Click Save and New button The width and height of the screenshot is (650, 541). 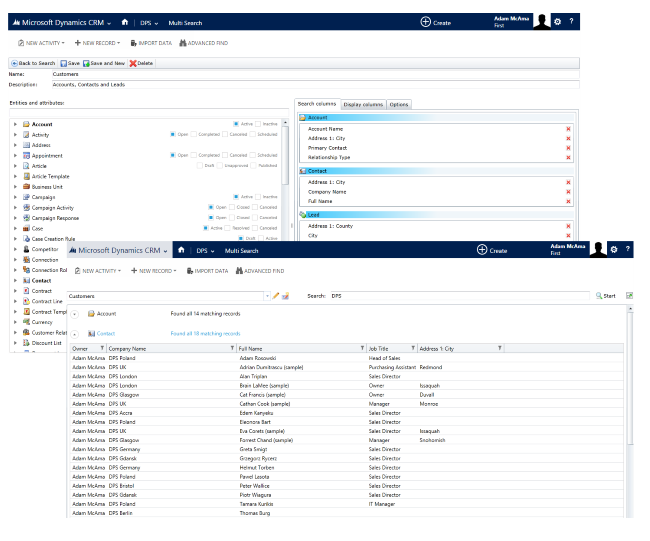pos(104,63)
